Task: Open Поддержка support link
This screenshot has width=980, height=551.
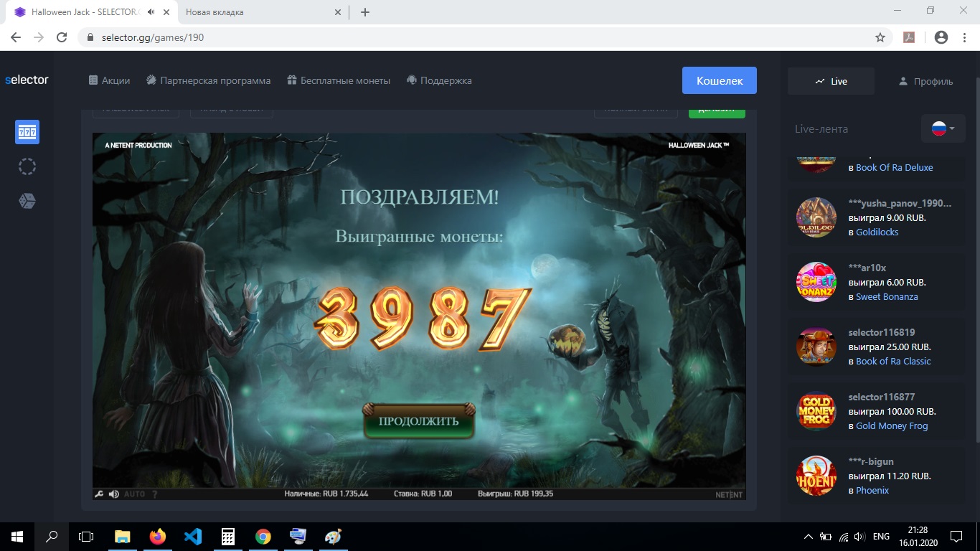Action: pyautogui.click(x=439, y=80)
